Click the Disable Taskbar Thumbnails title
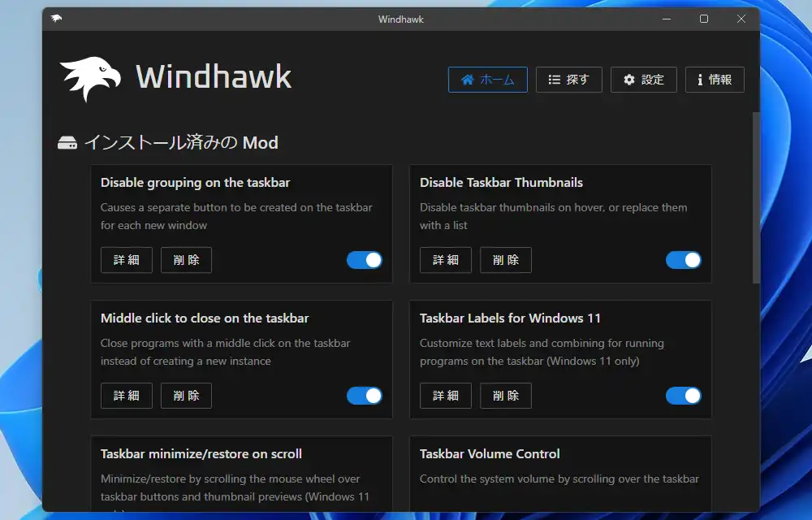Viewport: 812px width, 520px height. [x=501, y=183]
